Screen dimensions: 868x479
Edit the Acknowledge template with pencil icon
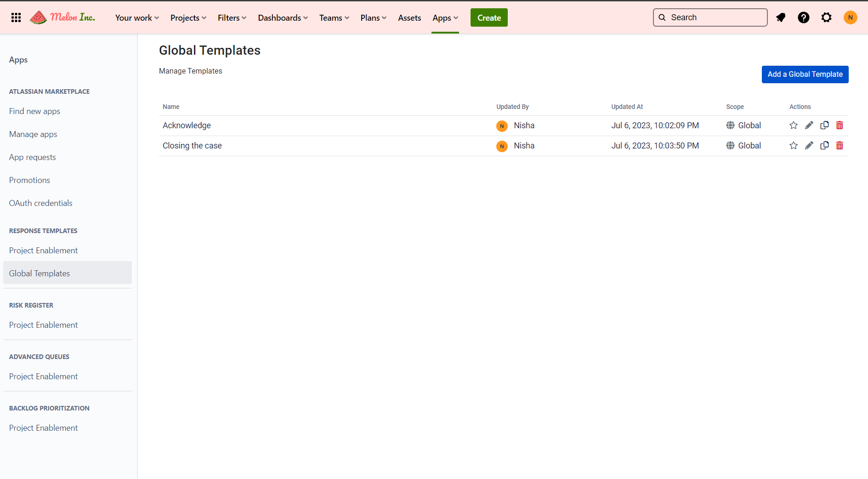pos(809,125)
